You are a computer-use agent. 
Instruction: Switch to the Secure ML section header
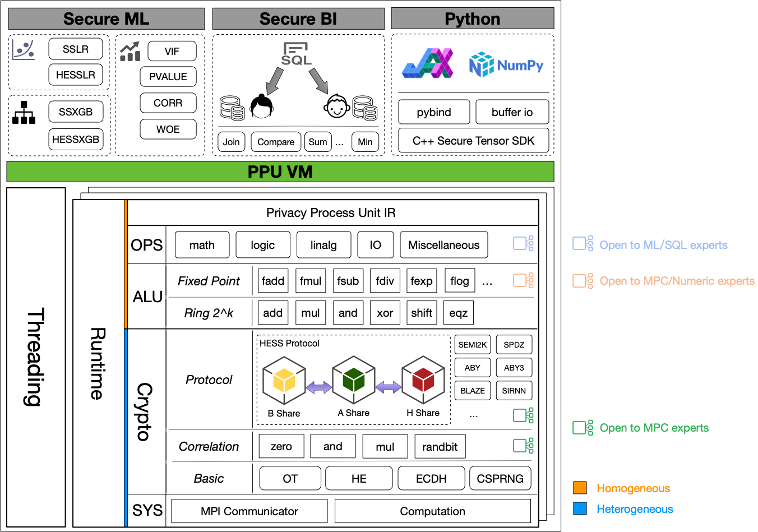point(105,18)
